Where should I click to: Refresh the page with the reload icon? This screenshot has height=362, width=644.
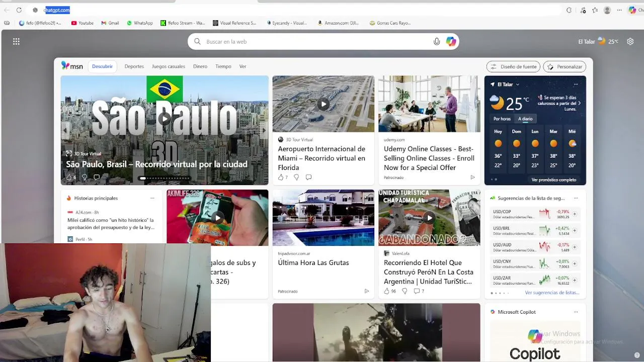coord(19,10)
